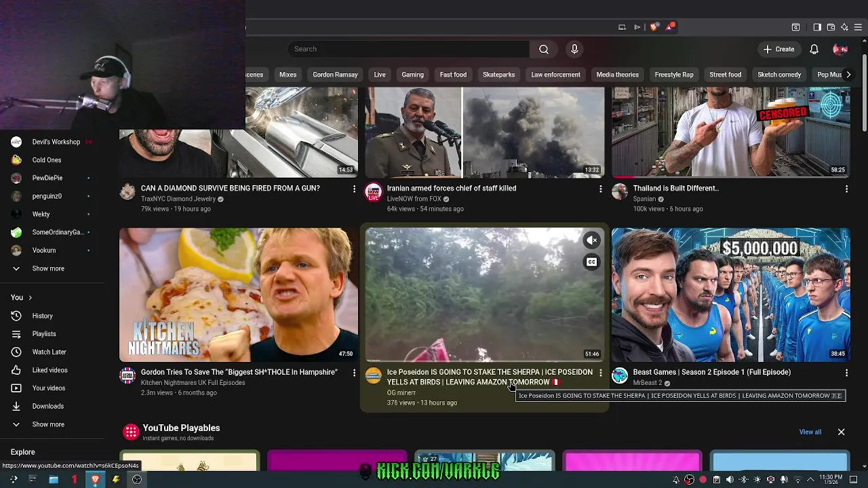Select the Gaming category chip
The width and height of the screenshot is (868, 488).
tap(412, 75)
